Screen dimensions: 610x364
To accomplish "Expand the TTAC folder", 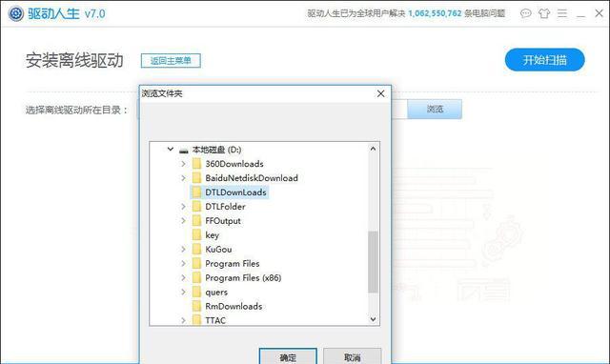I will pos(183,320).
